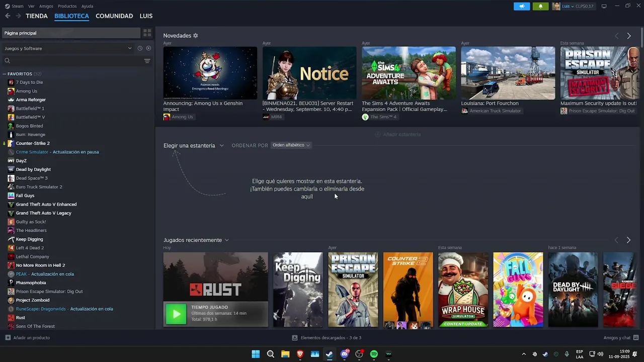
Task: Open the MIR4 Notice news thumbnail
Action: tap(309, 73)
